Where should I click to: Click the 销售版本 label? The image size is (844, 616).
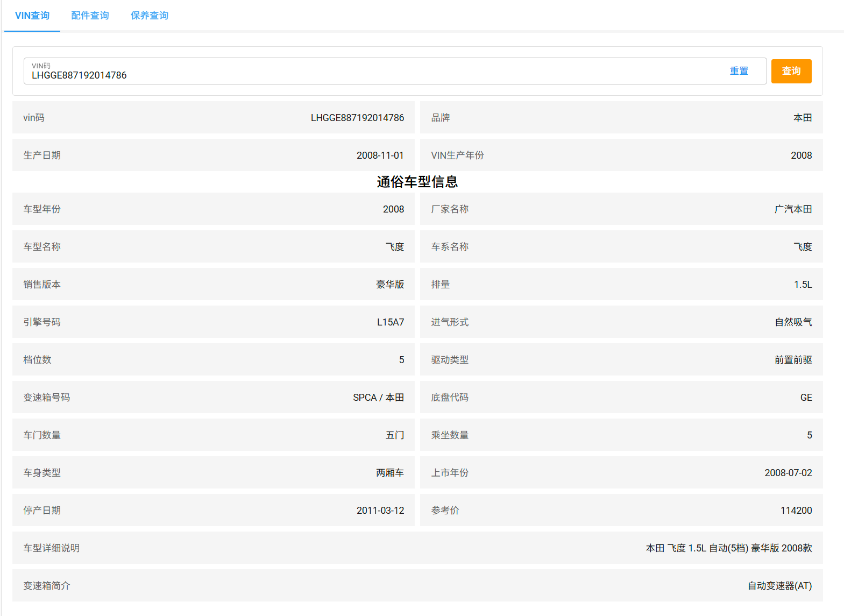42,285
